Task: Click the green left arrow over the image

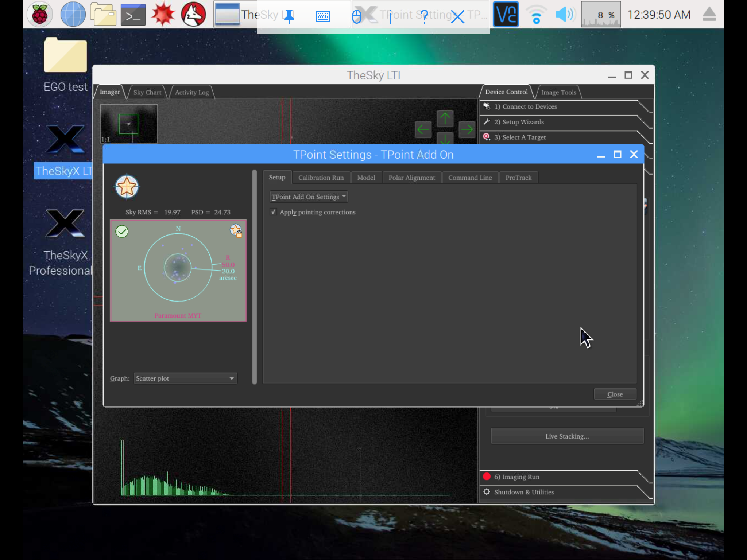Action: pos(423,129)
